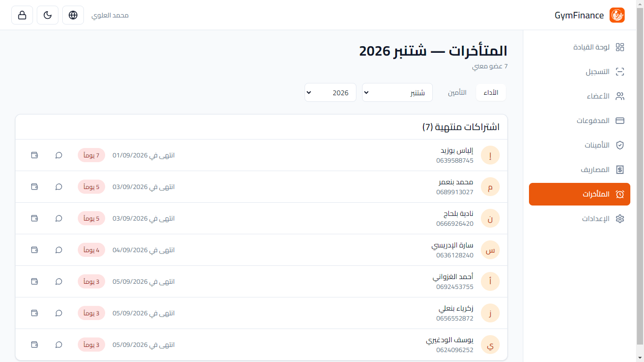The width and height of the screenshot is (644, 362).
Task: Click avatar of أحمد الغزواني
Action: tap(490, 281)
